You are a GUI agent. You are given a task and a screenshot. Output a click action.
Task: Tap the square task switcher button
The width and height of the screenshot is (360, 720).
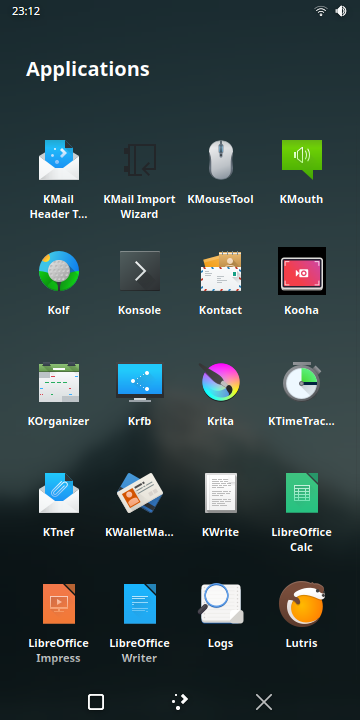click(96, 702)
